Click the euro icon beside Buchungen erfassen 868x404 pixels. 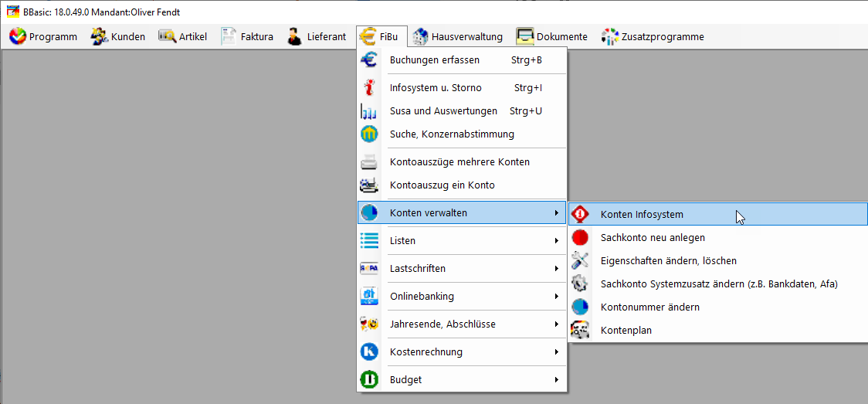pos(368,59)
